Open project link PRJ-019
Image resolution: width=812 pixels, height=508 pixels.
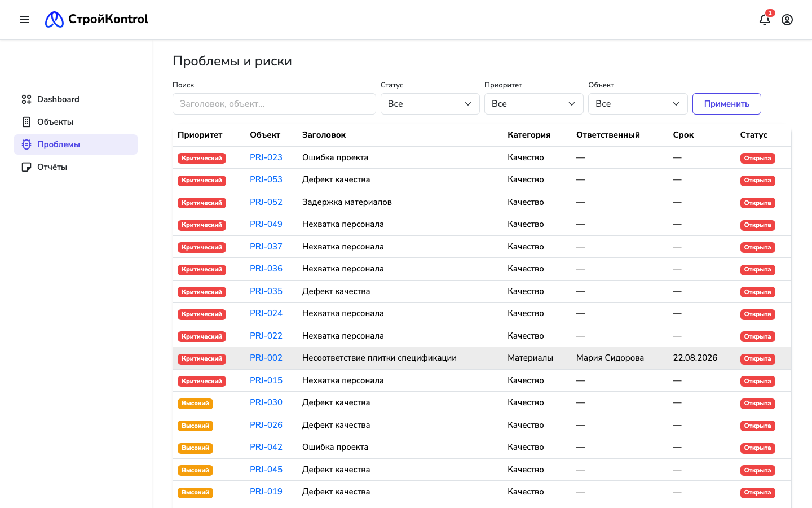coord(266,492)
